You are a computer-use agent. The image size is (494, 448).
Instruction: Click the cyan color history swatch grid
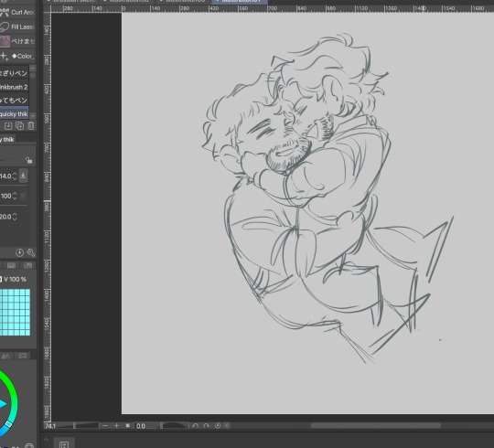(16, 313)
